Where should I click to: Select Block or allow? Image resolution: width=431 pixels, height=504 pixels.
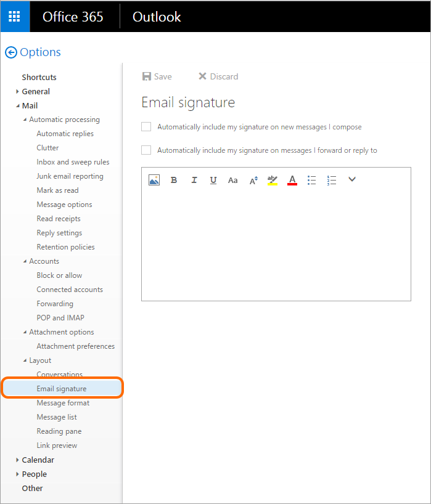[59, 275]
